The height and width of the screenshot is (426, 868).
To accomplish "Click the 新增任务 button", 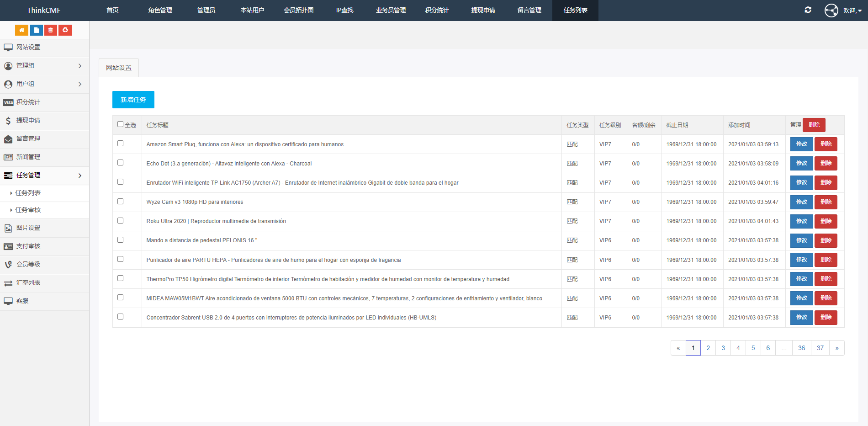I will click(133, 100).
